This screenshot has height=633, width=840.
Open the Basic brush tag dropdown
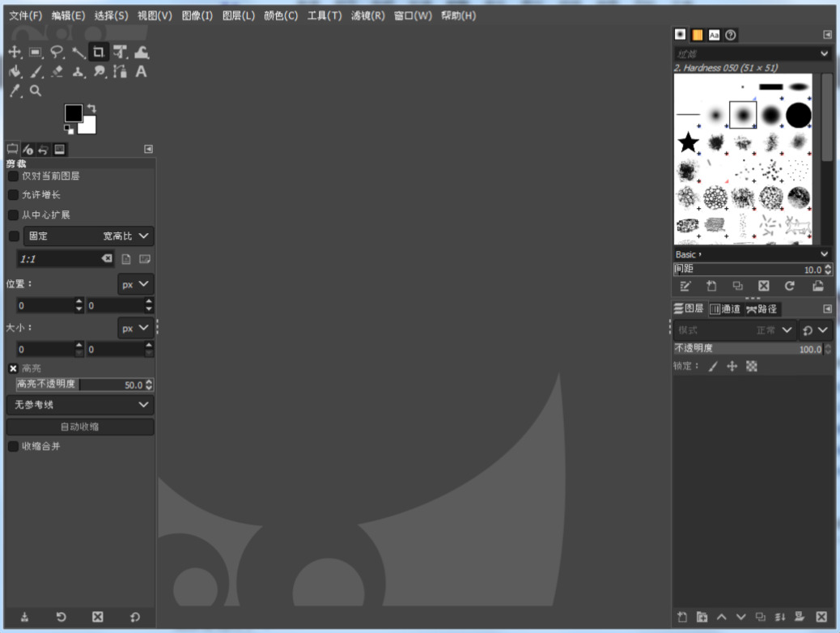[753, 254]
